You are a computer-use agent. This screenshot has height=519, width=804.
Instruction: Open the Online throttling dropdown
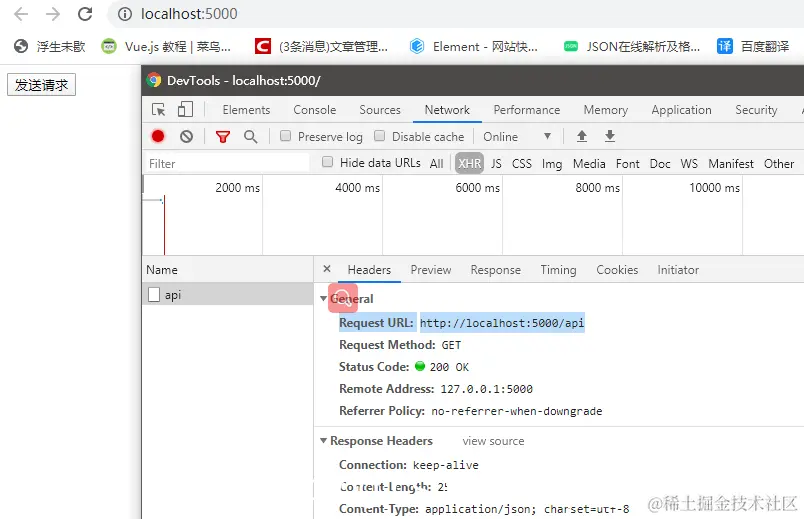[517, 137]
